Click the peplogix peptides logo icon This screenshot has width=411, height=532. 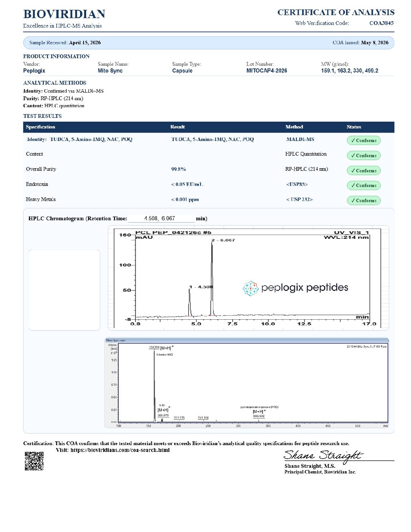click(250, 288)
